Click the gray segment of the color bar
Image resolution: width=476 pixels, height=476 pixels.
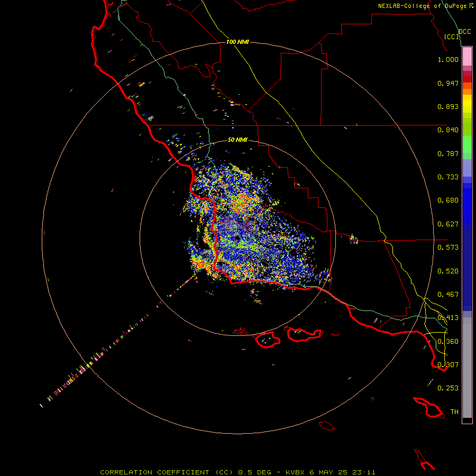click(x=467, y=368)
